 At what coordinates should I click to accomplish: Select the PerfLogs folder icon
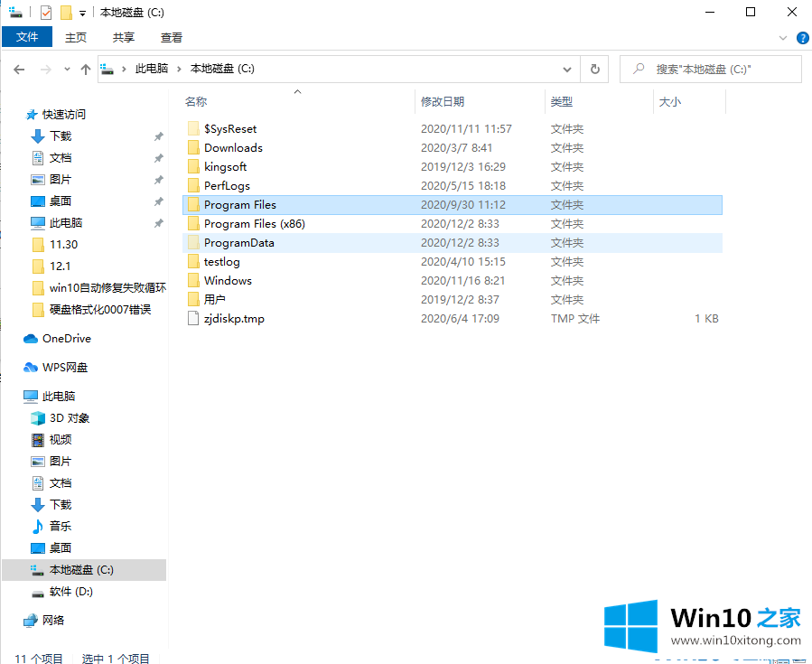tap(193, 185)
